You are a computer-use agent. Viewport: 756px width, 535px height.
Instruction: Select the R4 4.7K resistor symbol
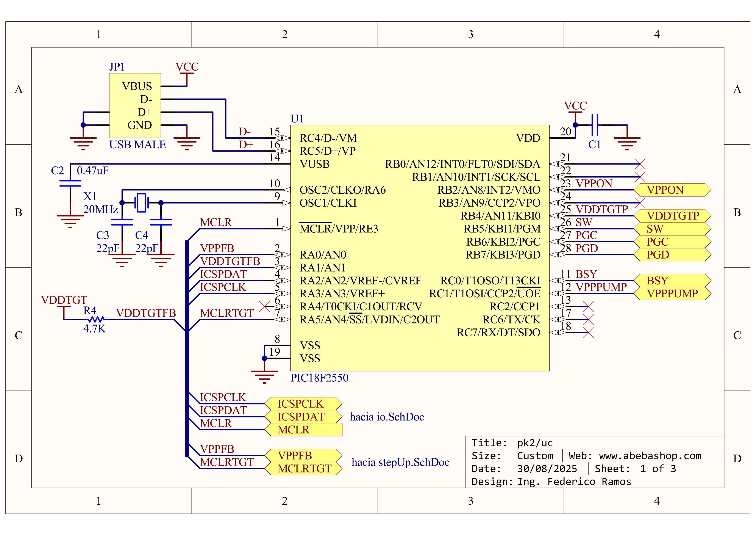pyautogui.click(x=96, y=319)
